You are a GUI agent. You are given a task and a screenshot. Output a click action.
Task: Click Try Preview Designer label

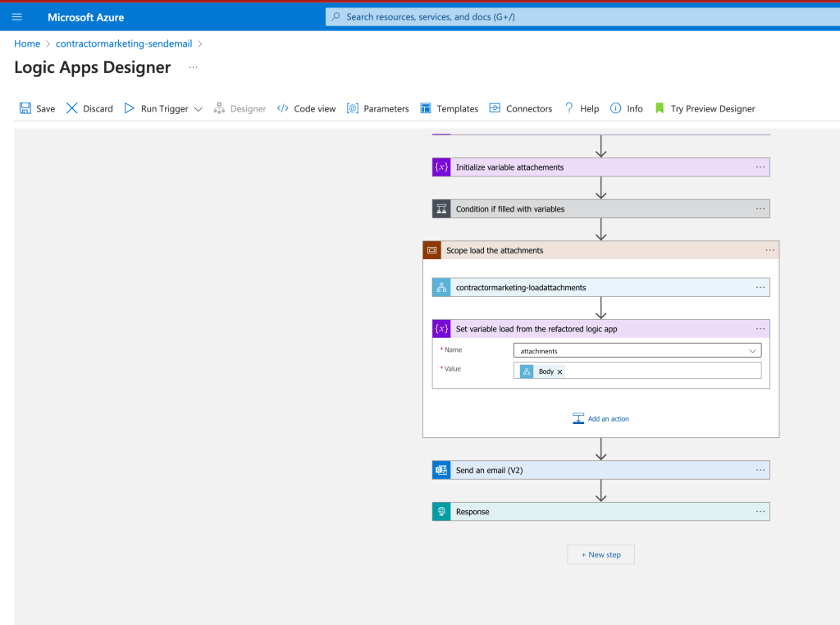click(x=713, y=109)
